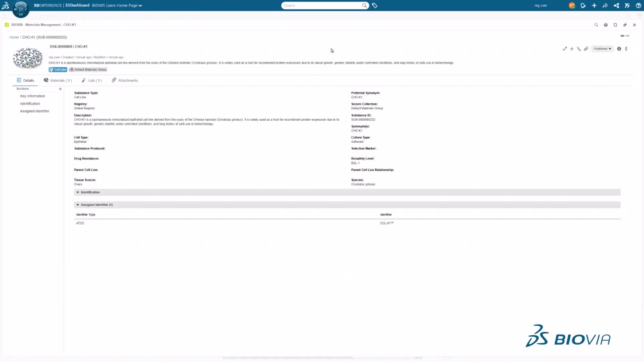Click the DSX.00000008 | CHO-K1 title

tap(68, 47)
